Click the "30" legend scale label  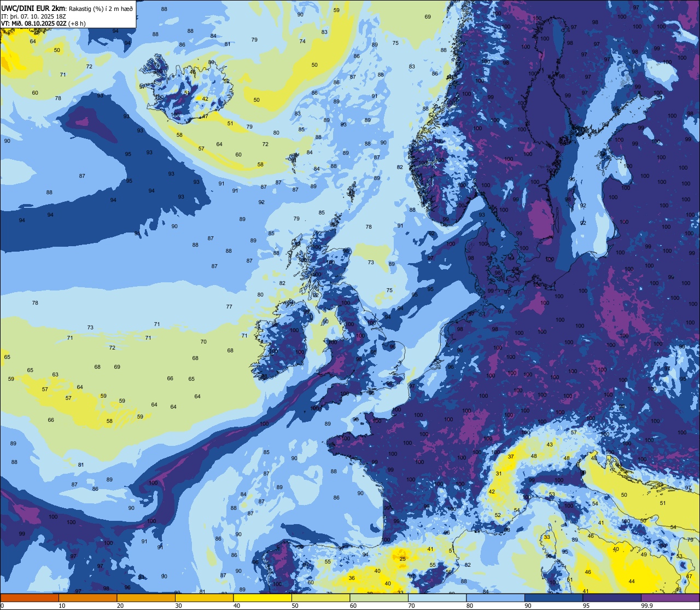pos(178,606)
